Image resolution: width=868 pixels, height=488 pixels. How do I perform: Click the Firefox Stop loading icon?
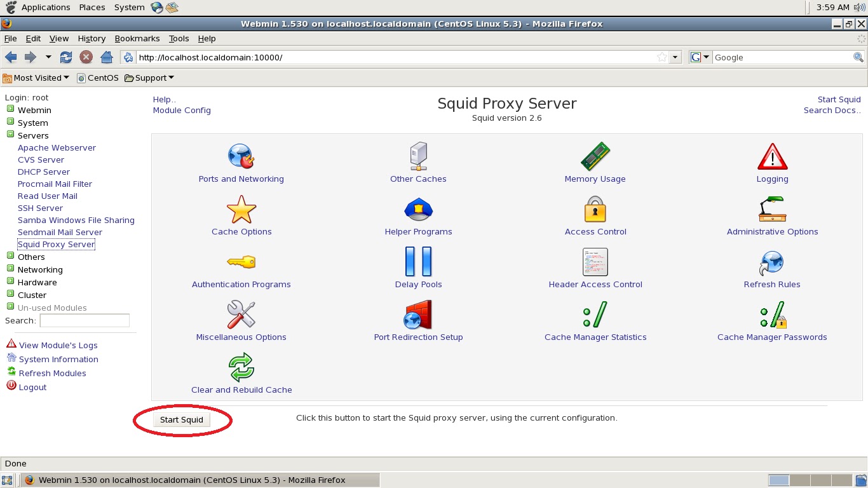coord(86,57)
